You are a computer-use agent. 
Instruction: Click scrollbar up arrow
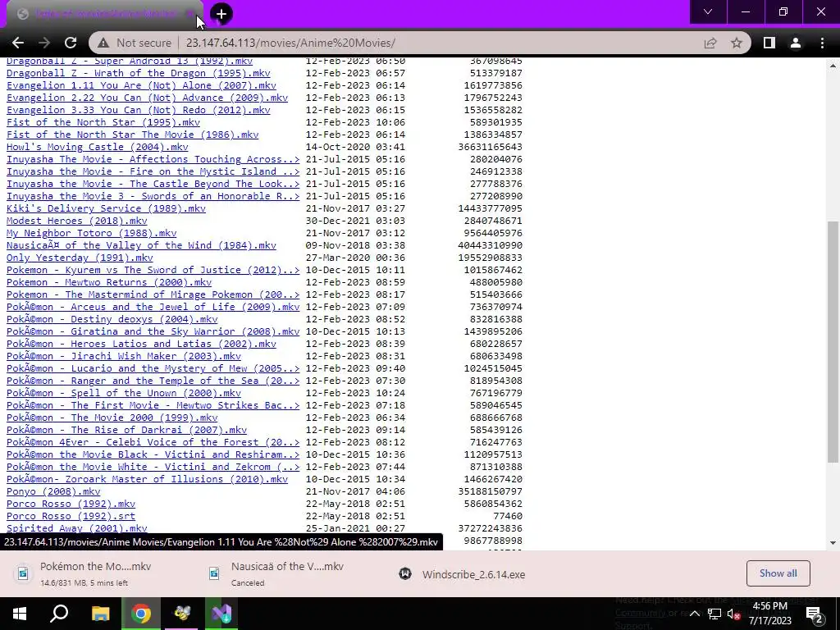click(x=833, y=66)
